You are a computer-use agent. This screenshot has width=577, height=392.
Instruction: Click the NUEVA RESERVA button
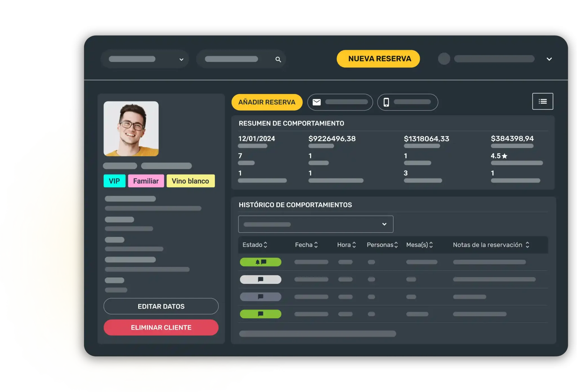click(x=378, y=59)
